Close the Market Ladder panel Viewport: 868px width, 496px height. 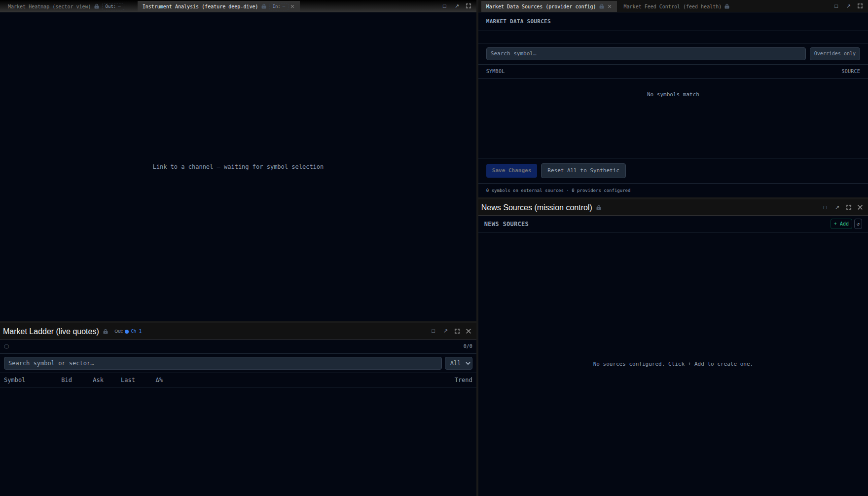click(469, 331)
